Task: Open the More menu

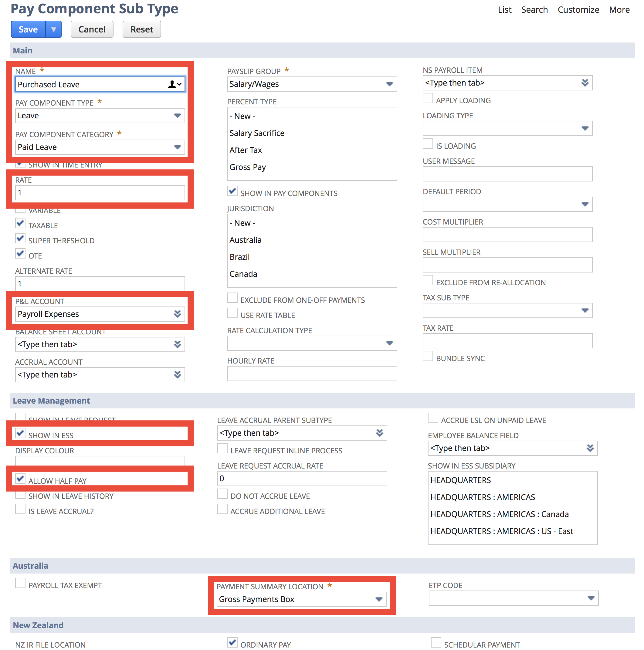Action: [619, 9]
